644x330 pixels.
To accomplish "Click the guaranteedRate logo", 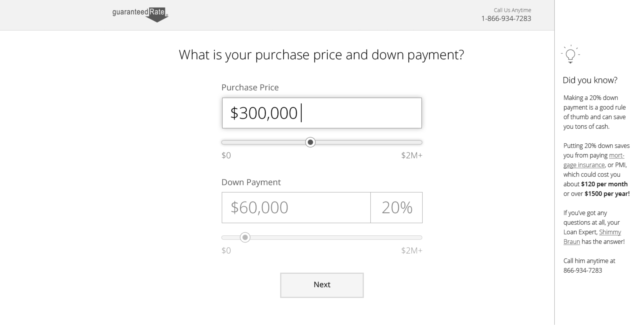I will (x=140, y=14).
